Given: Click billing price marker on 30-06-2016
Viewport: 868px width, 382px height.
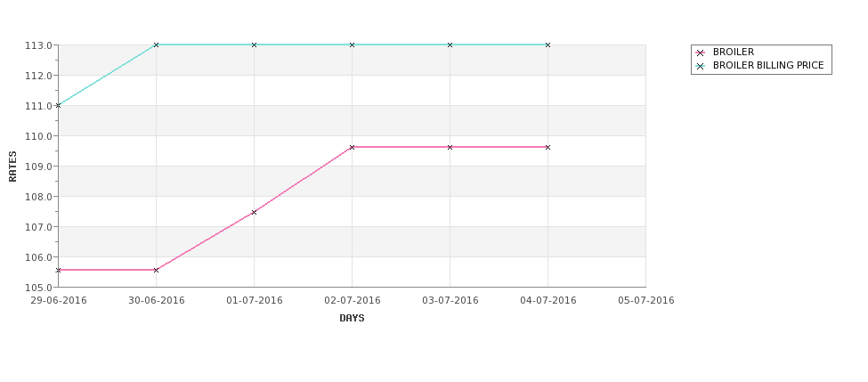Looking at the screenshot, I should 156,45.
